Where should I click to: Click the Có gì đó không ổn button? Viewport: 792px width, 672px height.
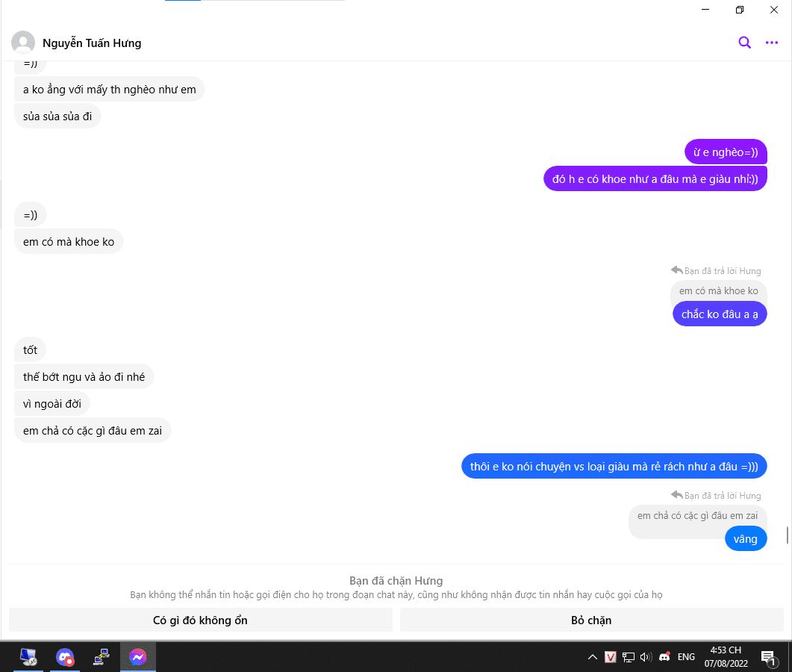click(201, 620)
